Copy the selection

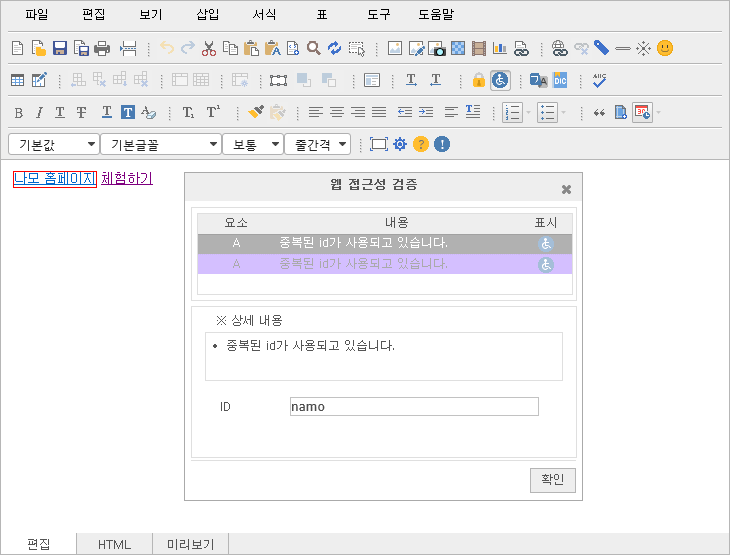click(230, 48)
